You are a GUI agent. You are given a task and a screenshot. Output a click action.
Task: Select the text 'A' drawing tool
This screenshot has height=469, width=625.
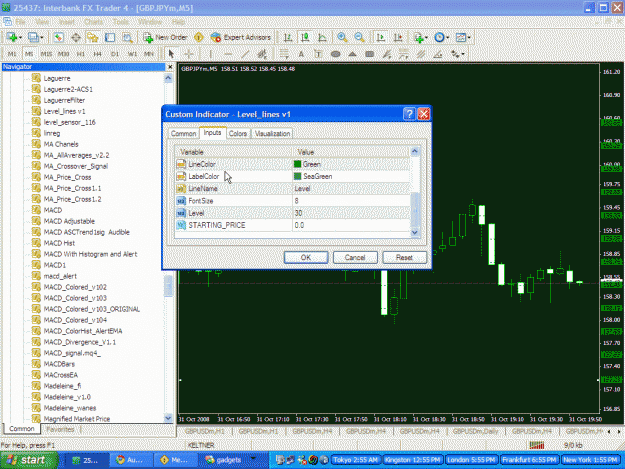(x=301, y=54)
